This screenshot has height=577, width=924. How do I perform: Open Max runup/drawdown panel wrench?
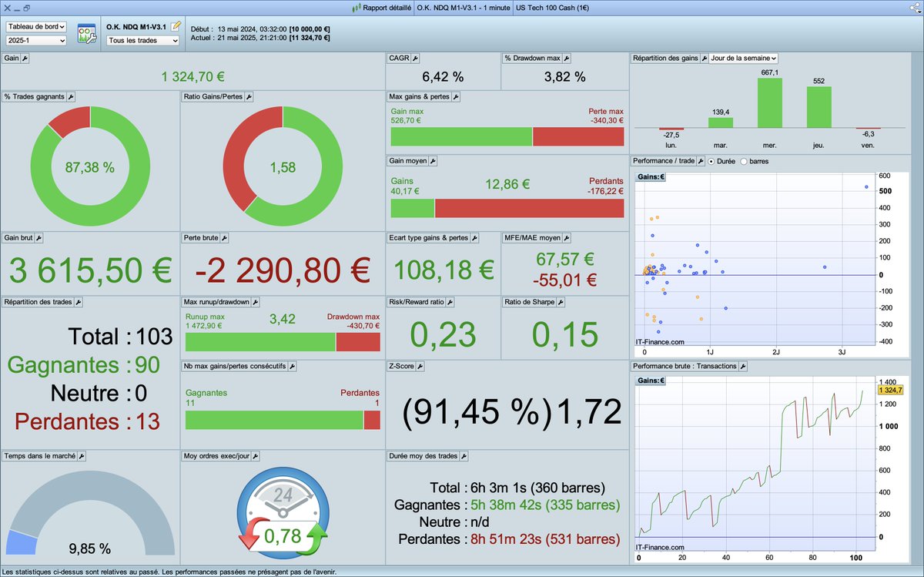256,302
